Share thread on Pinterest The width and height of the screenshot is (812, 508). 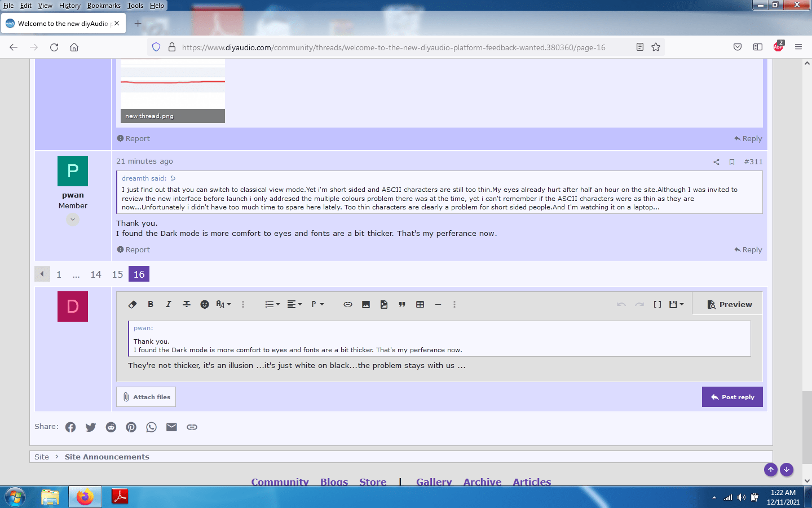point(131,427)
